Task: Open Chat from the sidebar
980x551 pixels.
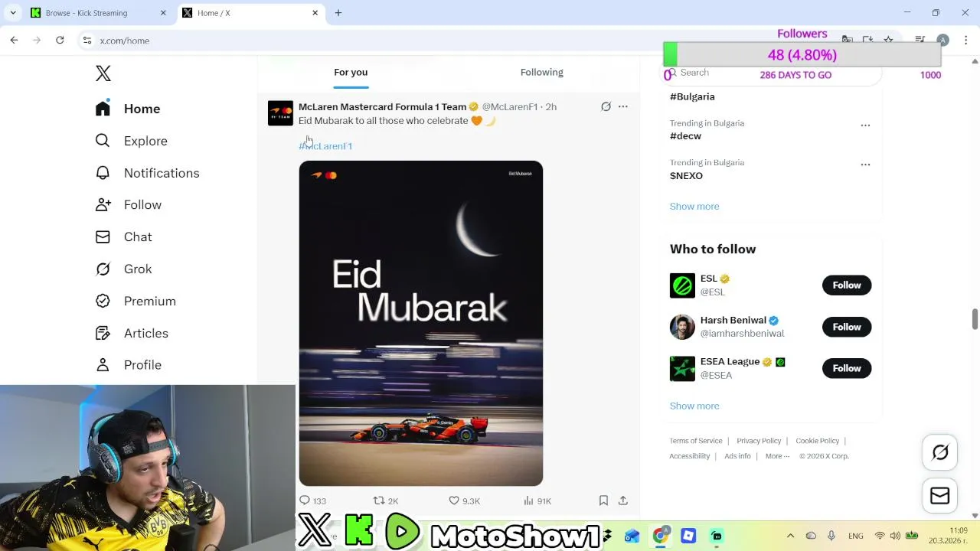Action: click(123, 237)
